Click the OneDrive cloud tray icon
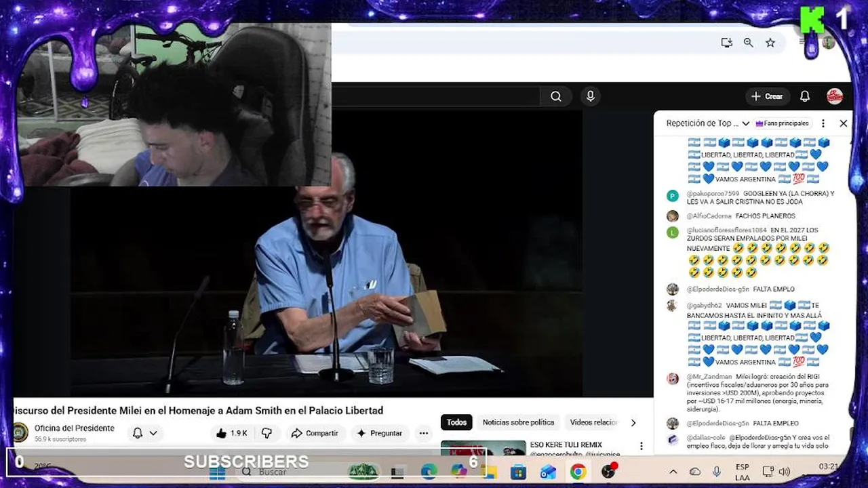The image size is (868, 488). pos(695,472)
